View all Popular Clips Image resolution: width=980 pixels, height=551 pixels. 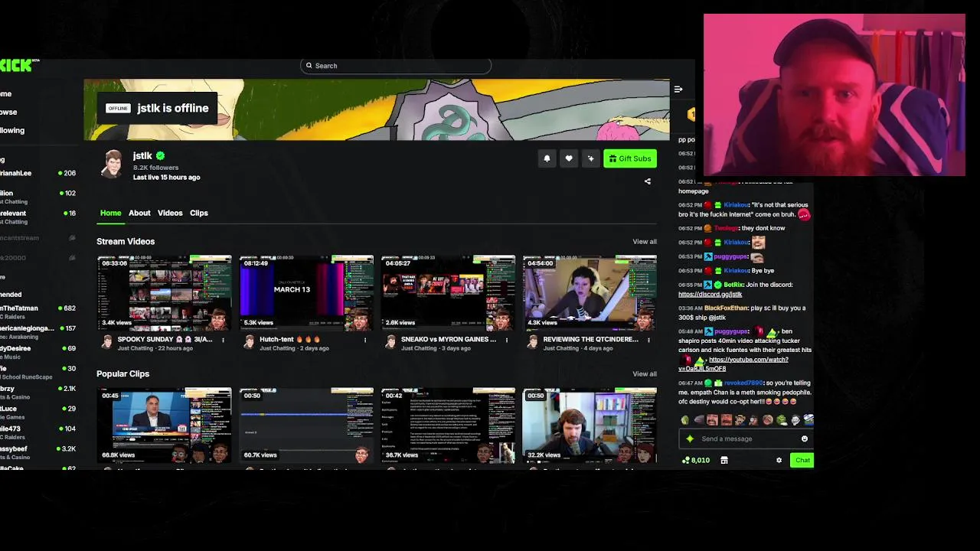click(645, 374)
